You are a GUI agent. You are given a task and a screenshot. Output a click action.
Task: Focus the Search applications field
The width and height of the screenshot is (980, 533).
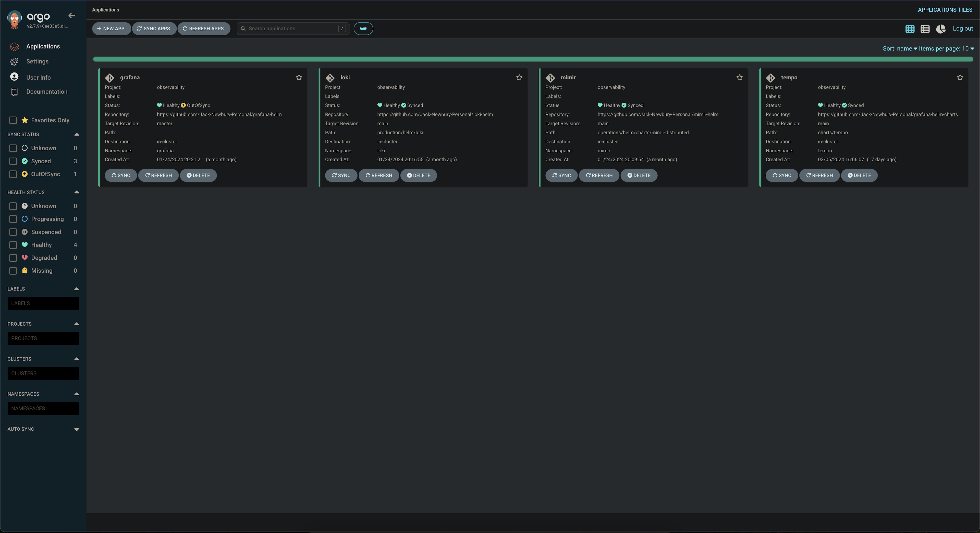293,29
